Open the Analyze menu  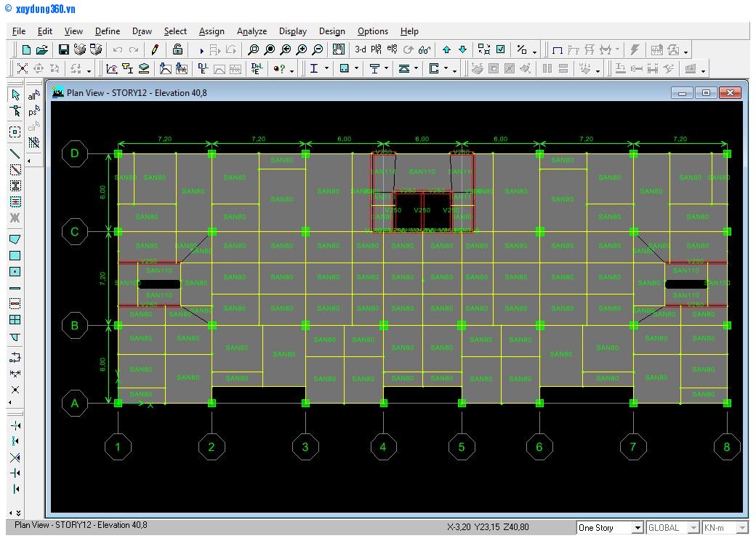(x=252, y=31)
